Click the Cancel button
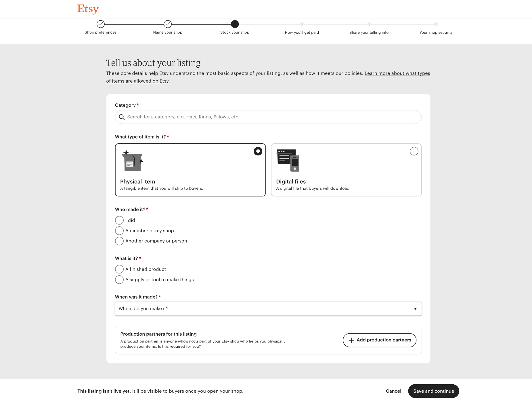Image resolution: width=532 pixels, height=403 pixels. point(393,391)
